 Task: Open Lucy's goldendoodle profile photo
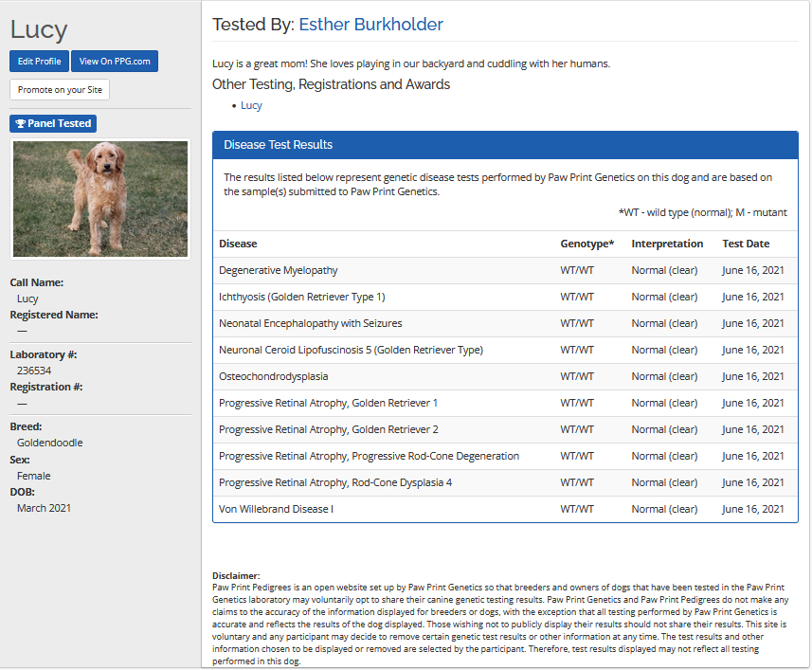pyautogui.click(x=99, y=198)
